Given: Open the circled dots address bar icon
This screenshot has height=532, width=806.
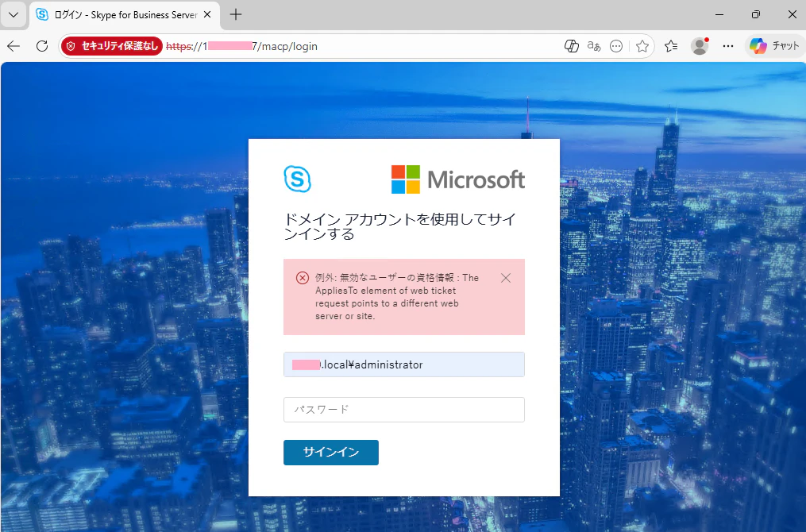Looking at the screenshot, I should point(615,46).
